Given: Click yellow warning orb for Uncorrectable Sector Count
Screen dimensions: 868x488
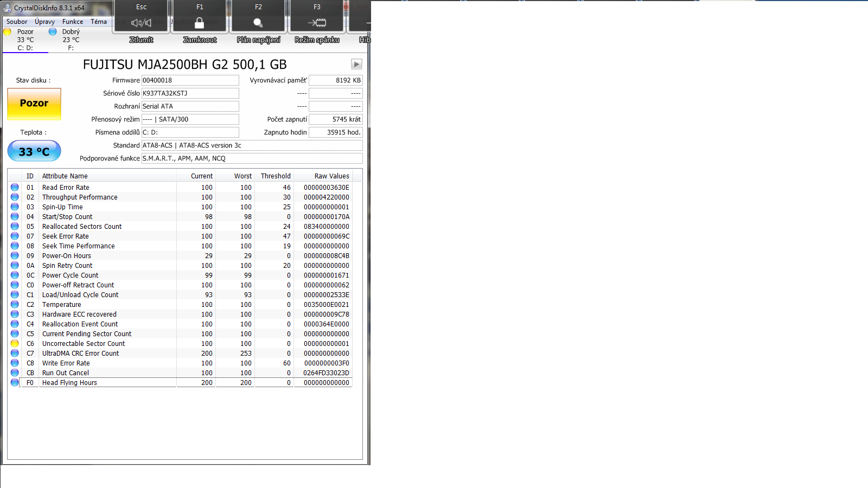Looking at the screenshot, I should (15, 343).
